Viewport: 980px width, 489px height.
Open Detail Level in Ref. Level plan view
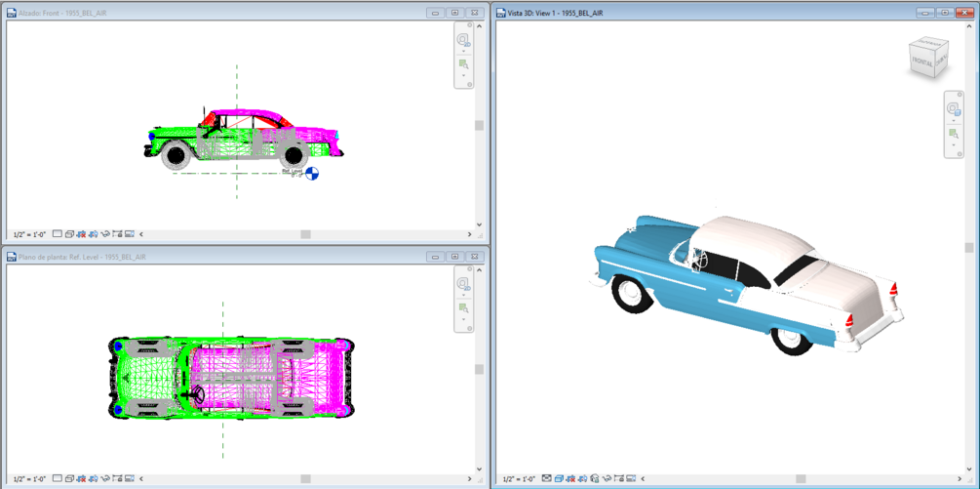coord(58,478)
